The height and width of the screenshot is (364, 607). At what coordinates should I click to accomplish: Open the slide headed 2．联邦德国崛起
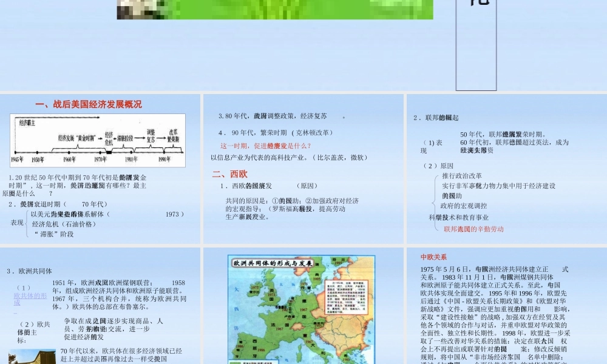click(507, 169)
